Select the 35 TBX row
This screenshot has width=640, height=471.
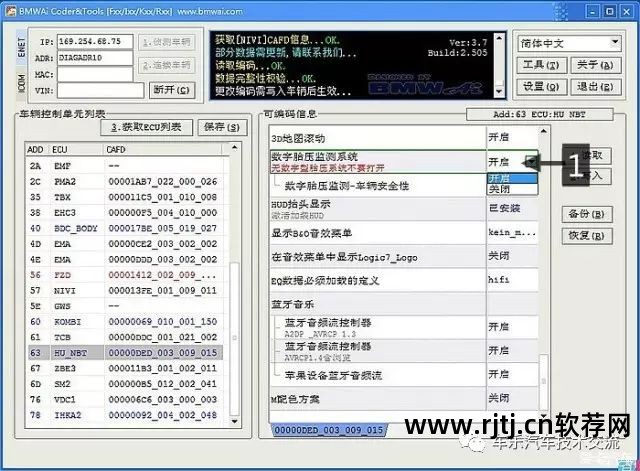[x=126, y=197]
